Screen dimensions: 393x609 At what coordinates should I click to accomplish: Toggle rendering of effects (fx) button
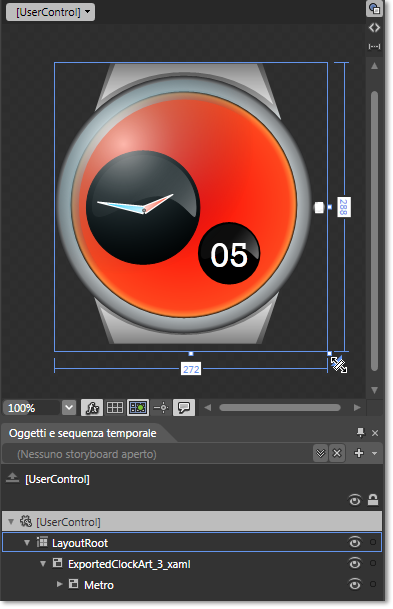pyautogui.click(x=92, y=408)
